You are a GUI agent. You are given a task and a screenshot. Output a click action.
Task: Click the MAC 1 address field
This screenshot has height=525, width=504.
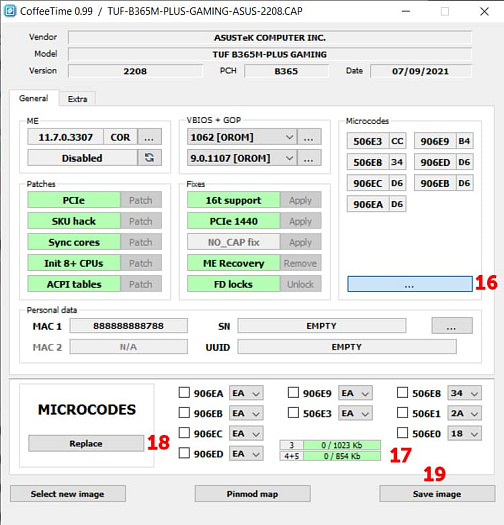(x=129, y=326)
